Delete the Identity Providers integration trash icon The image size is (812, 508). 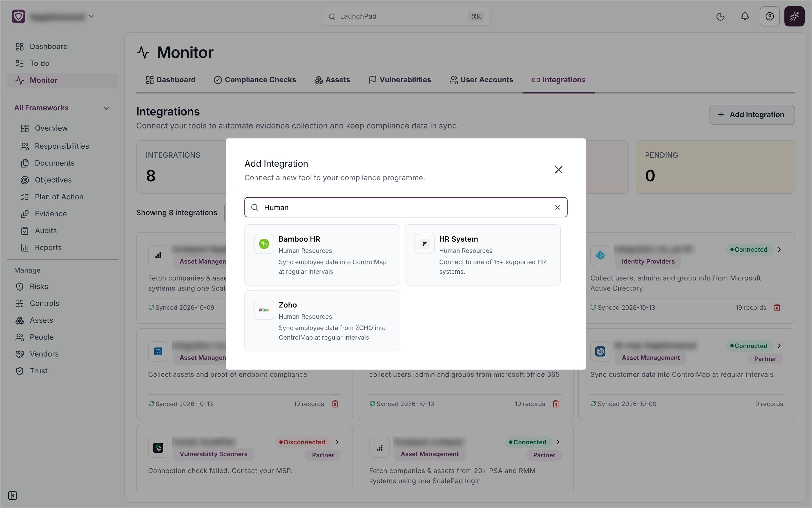pyautogui.click(x=777, y=308)
